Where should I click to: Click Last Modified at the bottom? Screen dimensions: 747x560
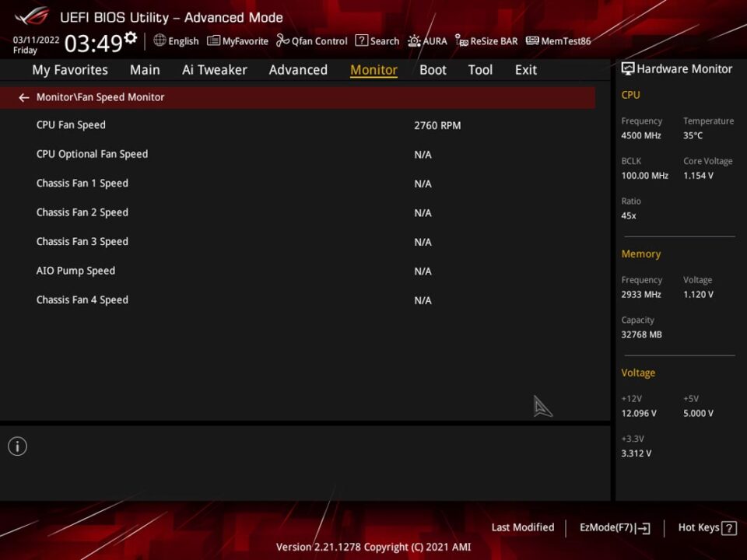[x=523, y=527]
